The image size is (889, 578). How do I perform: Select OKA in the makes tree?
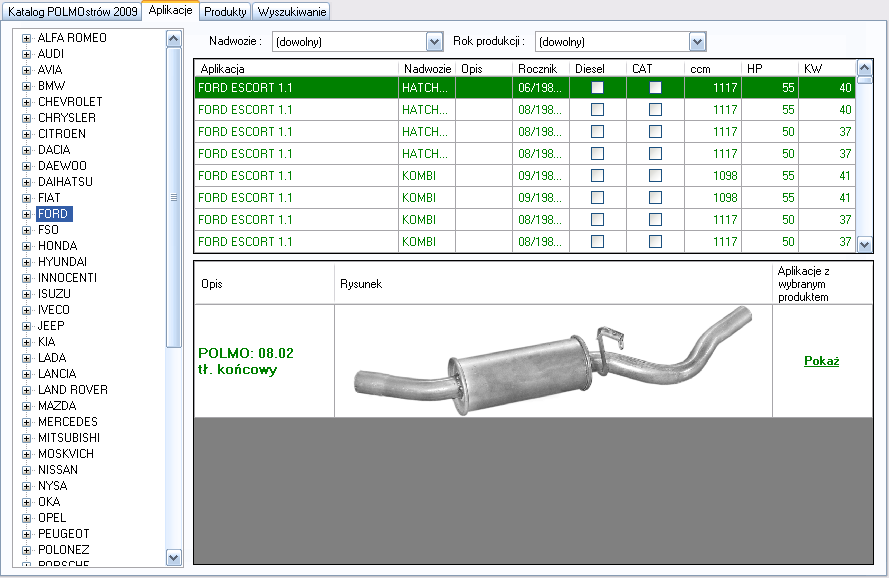pos(49,502)
